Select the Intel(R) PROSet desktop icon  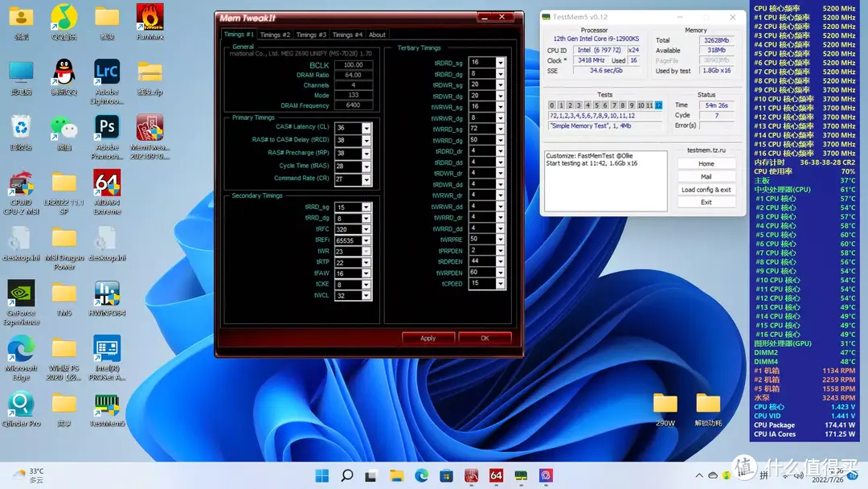click(107, 358)
